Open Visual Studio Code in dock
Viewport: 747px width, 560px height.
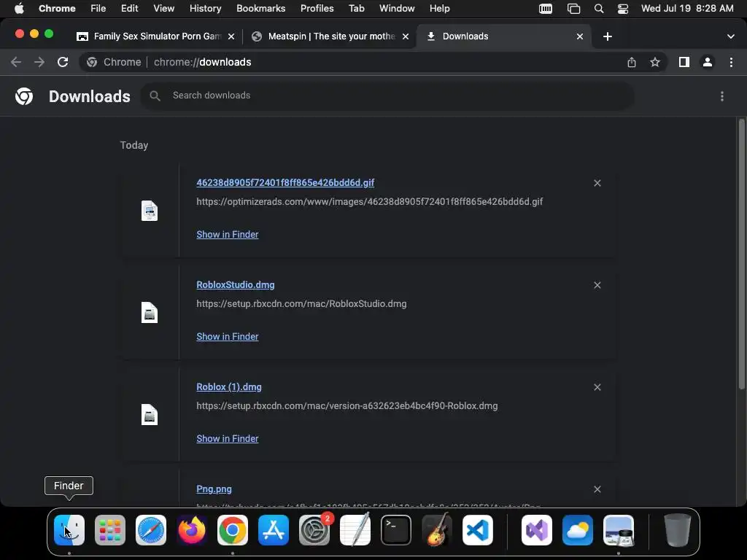point(478,530)
